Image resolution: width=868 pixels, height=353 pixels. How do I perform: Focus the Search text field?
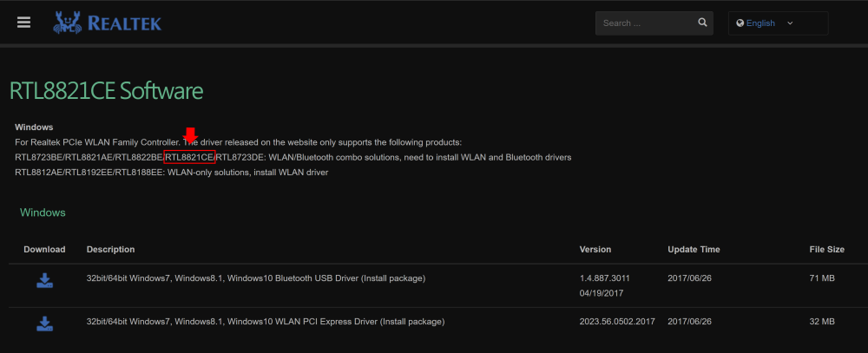click(647, 23)
